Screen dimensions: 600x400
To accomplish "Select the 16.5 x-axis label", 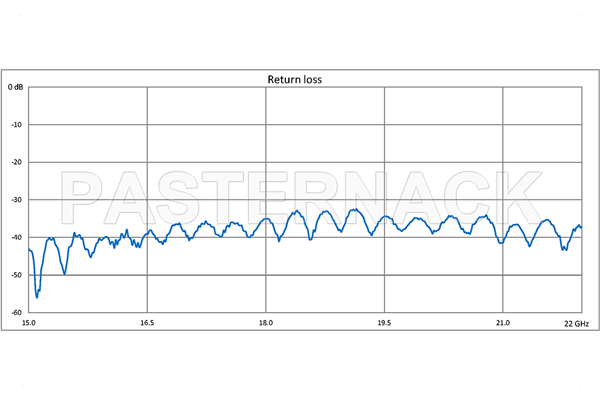I will pos(147,323).
